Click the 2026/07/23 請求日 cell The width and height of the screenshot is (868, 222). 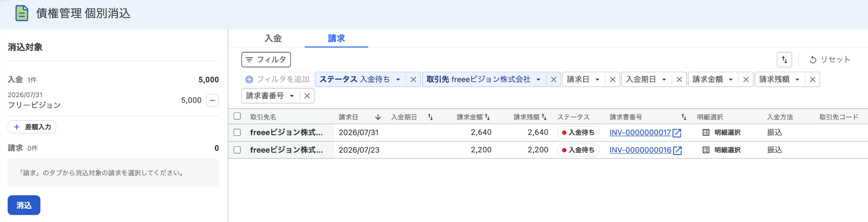[x=359, y=150]
